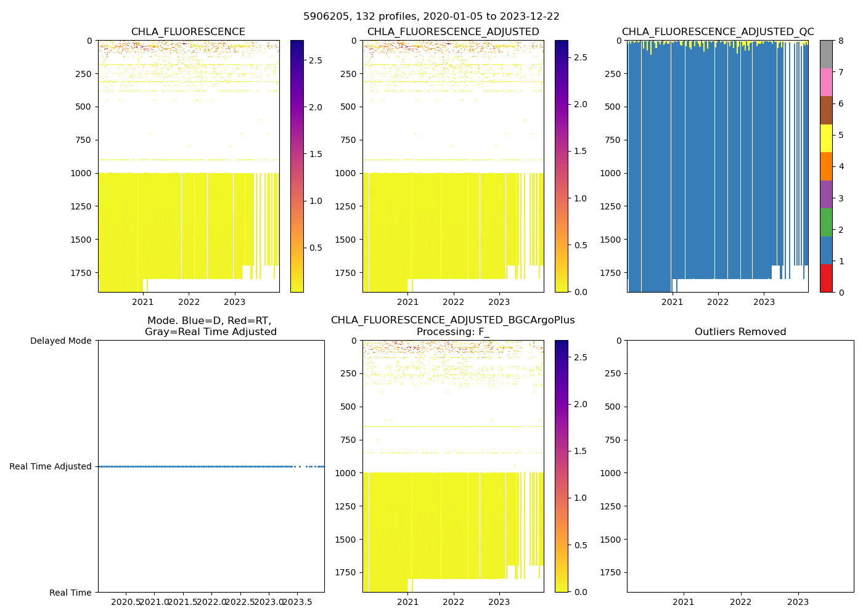Click the red segment of QC colorbar
The width and height of the screenshot is (863, 616).
[826, 278]
